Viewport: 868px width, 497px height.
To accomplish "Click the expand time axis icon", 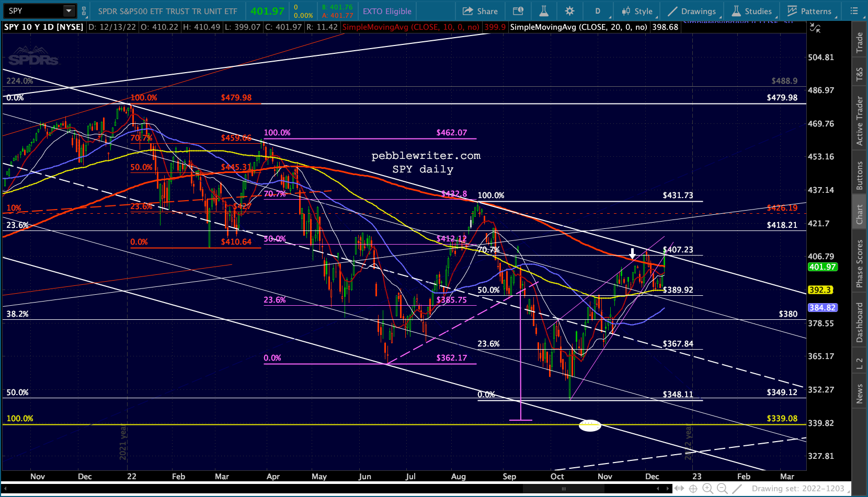I will click(679, 489).
